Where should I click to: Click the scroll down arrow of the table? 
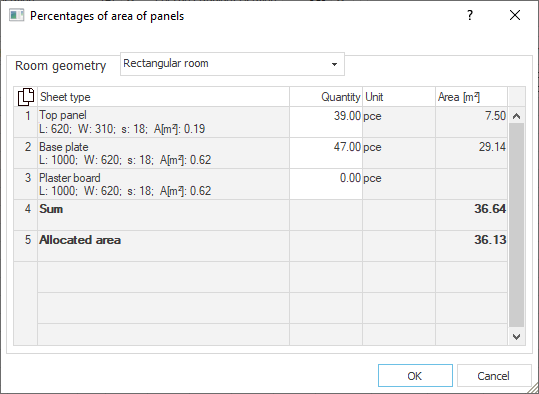coord(516,337)
